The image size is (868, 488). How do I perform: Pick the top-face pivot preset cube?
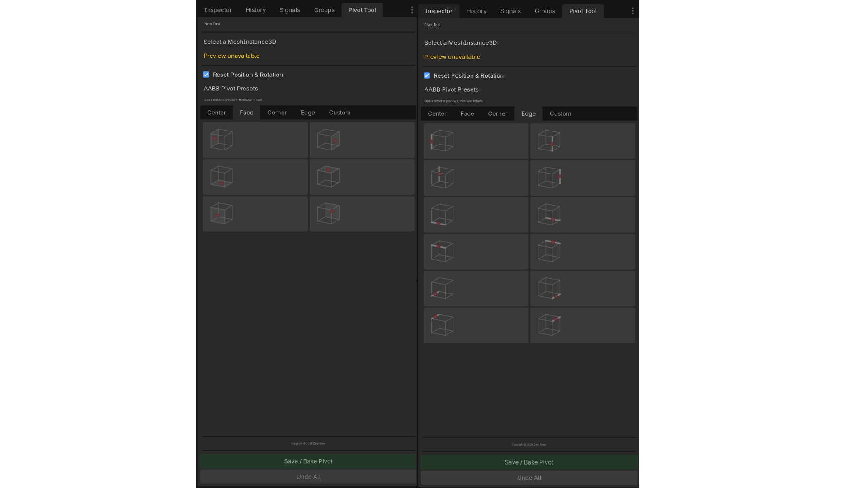click(x=362, y=177)
